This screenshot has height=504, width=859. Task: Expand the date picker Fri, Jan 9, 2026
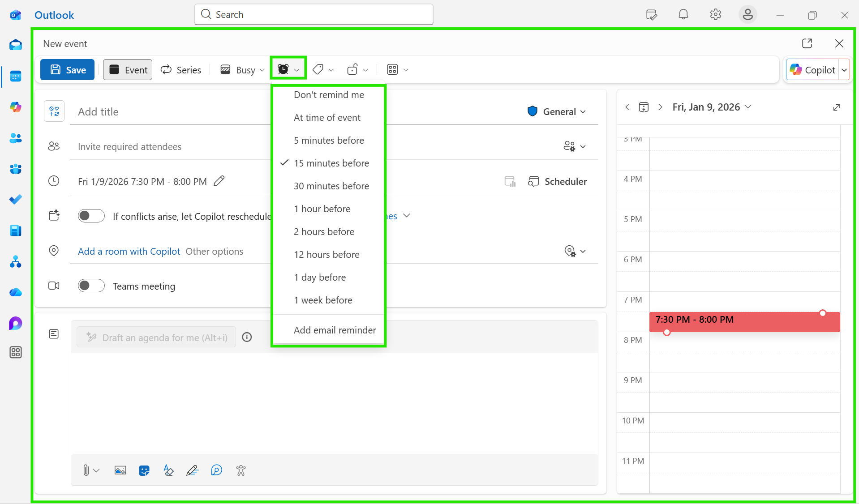[x=712, y=107]
